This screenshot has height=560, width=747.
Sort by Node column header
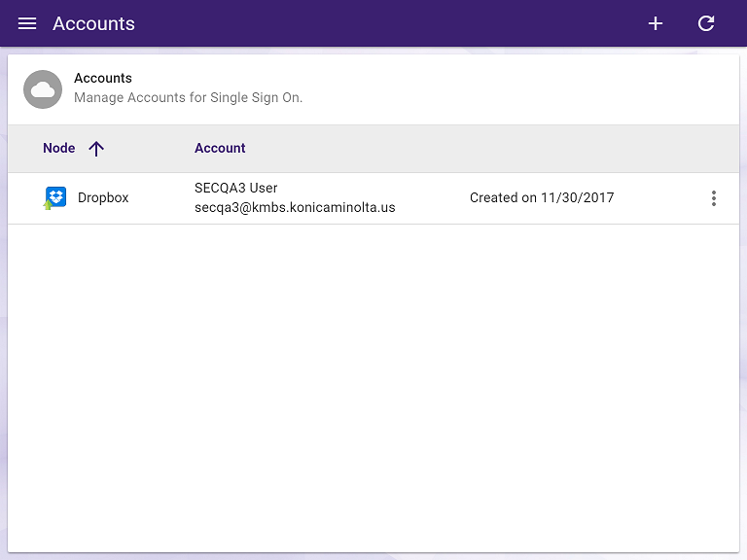tap(59, 148)
